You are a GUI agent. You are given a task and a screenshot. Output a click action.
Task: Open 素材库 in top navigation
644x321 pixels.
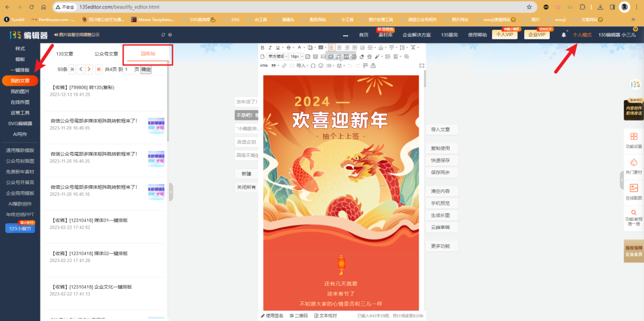point(385,35)
